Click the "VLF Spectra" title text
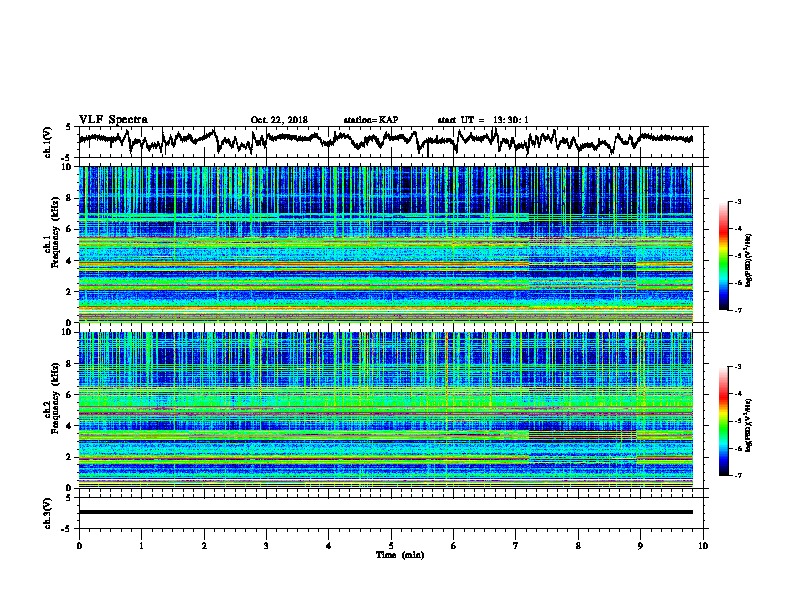792x612 pixels. (x=113, y=120)
